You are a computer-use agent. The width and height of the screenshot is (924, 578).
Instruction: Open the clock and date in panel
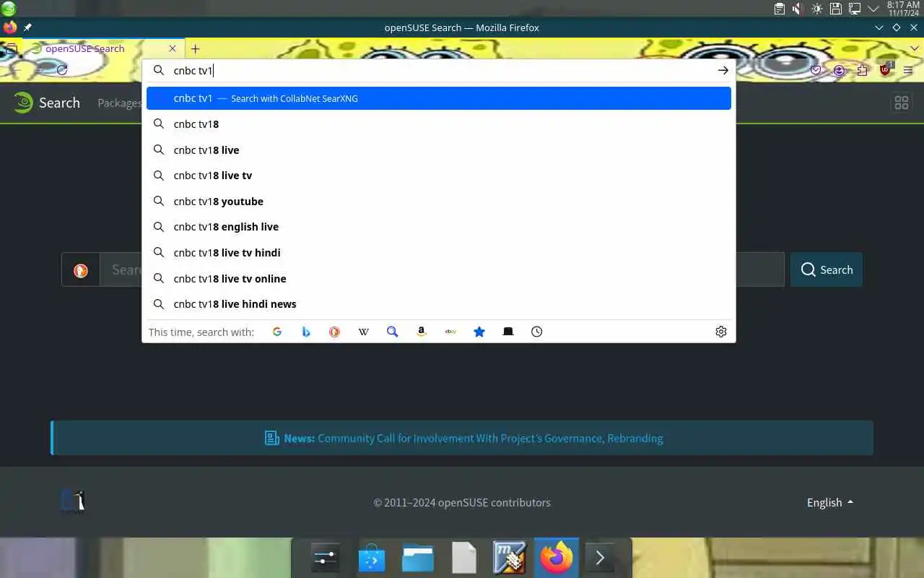903,9
